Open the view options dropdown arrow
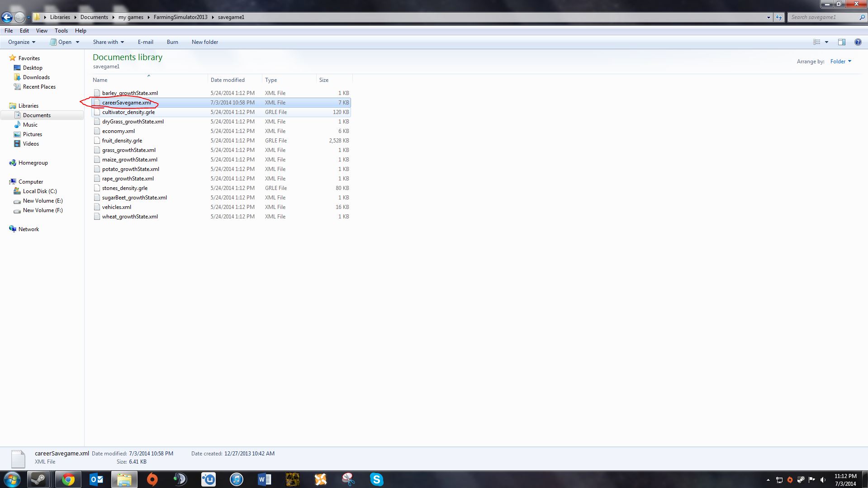The image size is (868, 488). point(826,42)
